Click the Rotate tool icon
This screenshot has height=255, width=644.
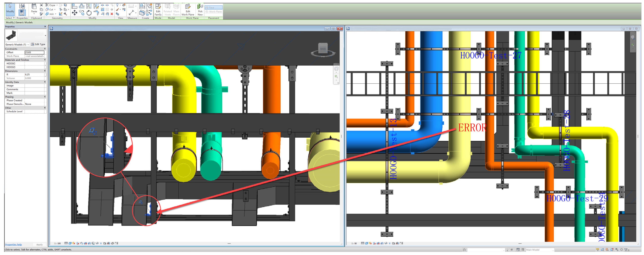click(x=89, y=13)
